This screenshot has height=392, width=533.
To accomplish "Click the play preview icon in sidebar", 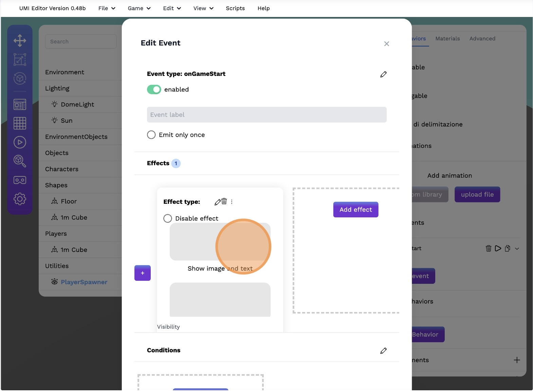I will (20, 142).
